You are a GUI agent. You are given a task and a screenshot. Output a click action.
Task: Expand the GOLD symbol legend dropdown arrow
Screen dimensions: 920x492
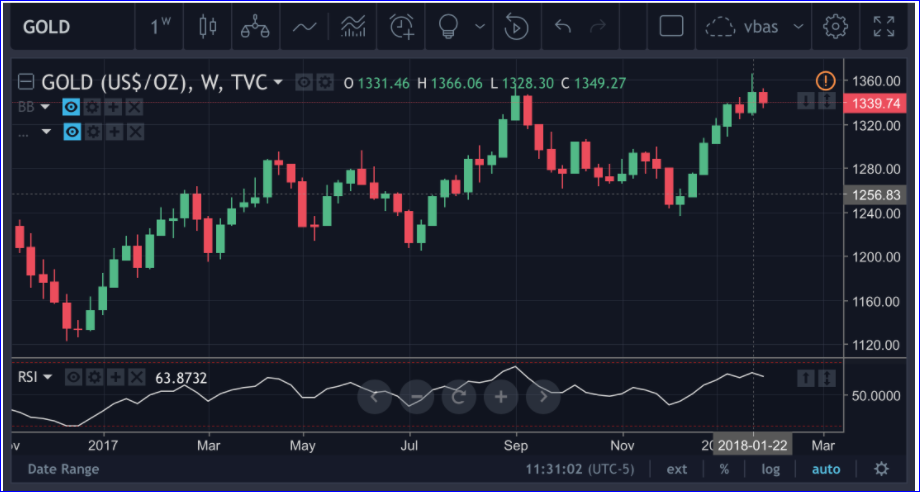pos(278,82)
